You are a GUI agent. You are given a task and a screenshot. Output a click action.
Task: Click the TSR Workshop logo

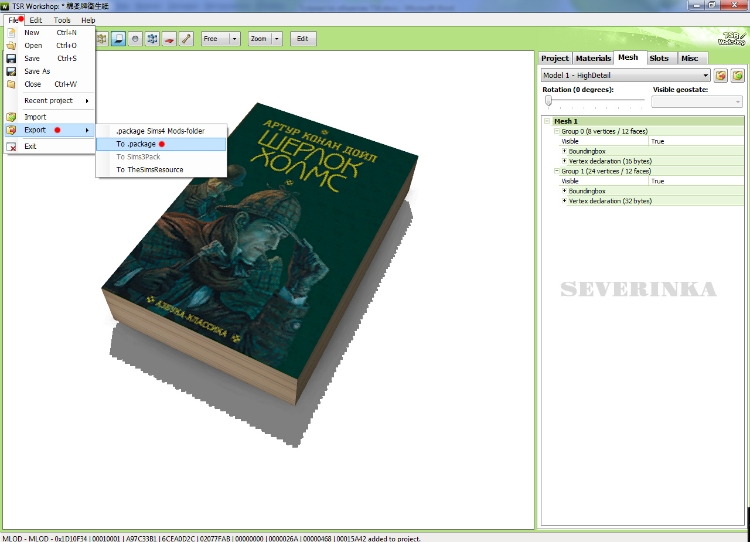tap(731, 38)
